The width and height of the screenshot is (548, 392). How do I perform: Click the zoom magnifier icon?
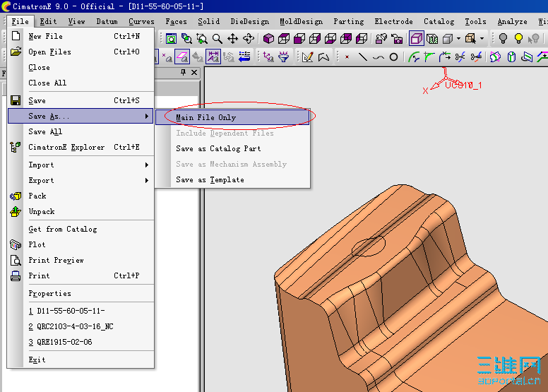(217, 38)
